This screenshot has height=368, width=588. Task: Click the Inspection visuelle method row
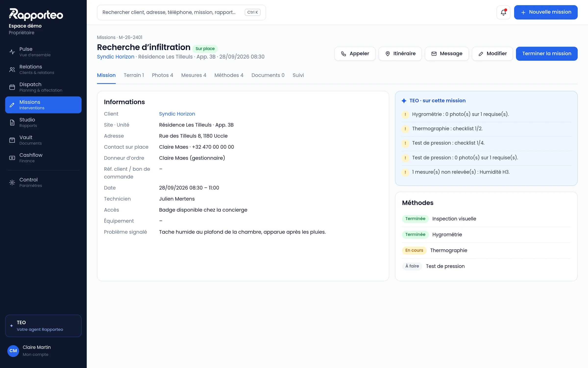[486, 219]
